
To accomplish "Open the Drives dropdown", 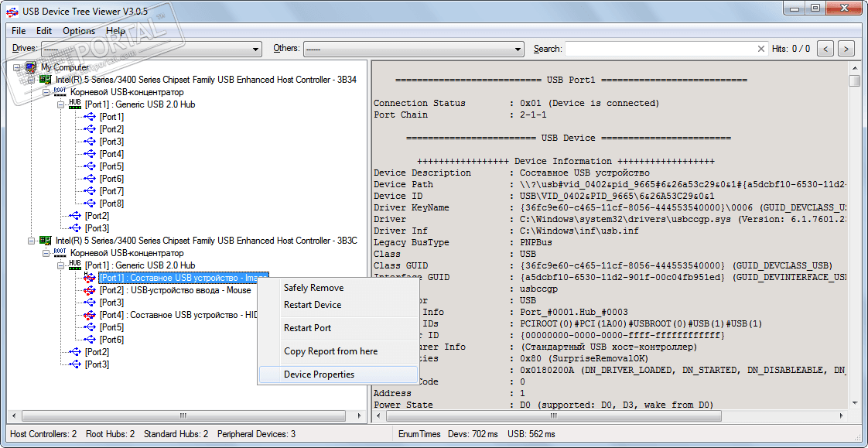I will [x=151, y=49].
